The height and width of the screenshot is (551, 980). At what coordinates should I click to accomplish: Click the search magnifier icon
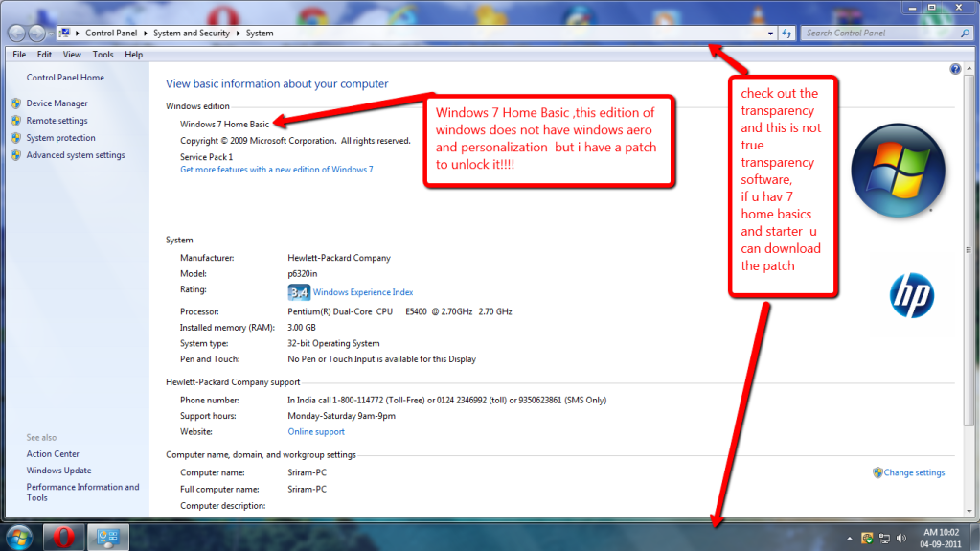965,34
